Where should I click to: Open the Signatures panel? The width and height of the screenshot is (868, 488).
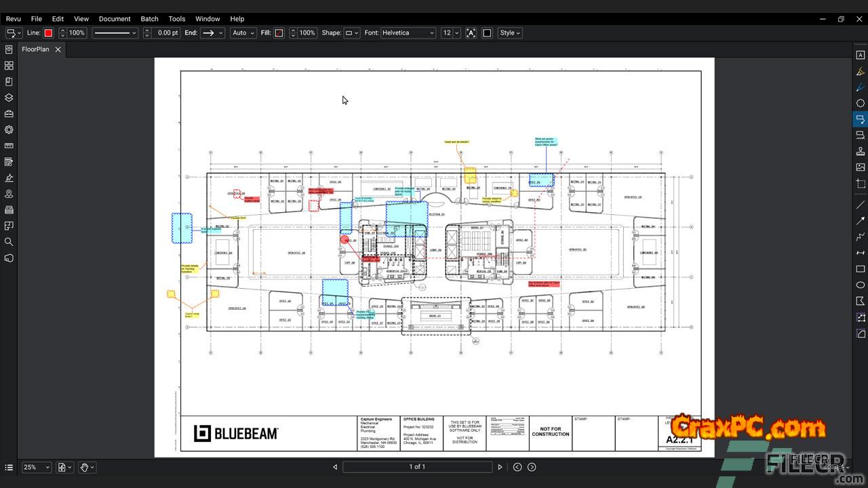[9, 178]
